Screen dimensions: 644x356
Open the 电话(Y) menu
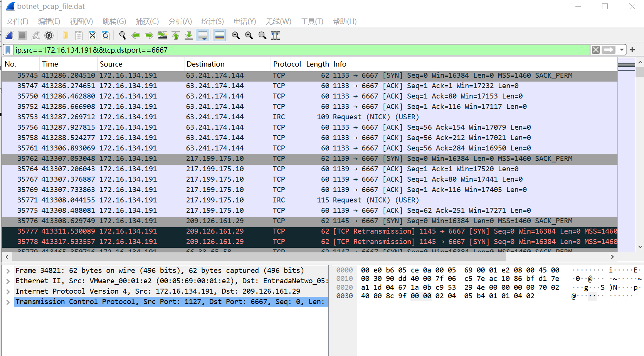[245, 22]
